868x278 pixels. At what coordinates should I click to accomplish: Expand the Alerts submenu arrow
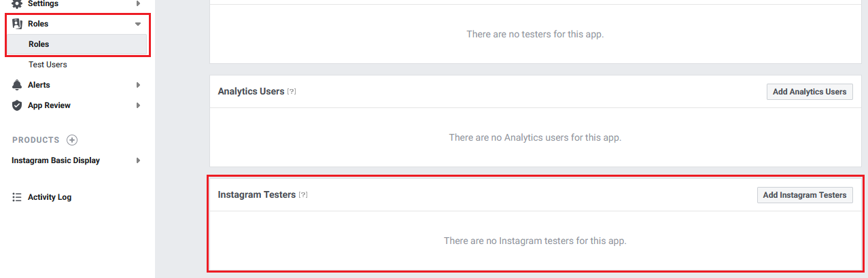point(138,85)
